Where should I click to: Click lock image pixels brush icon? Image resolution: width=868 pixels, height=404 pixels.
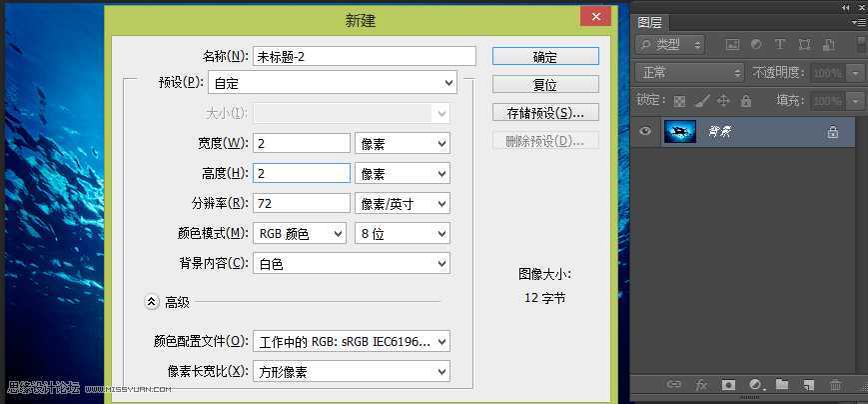click(702, 101)
